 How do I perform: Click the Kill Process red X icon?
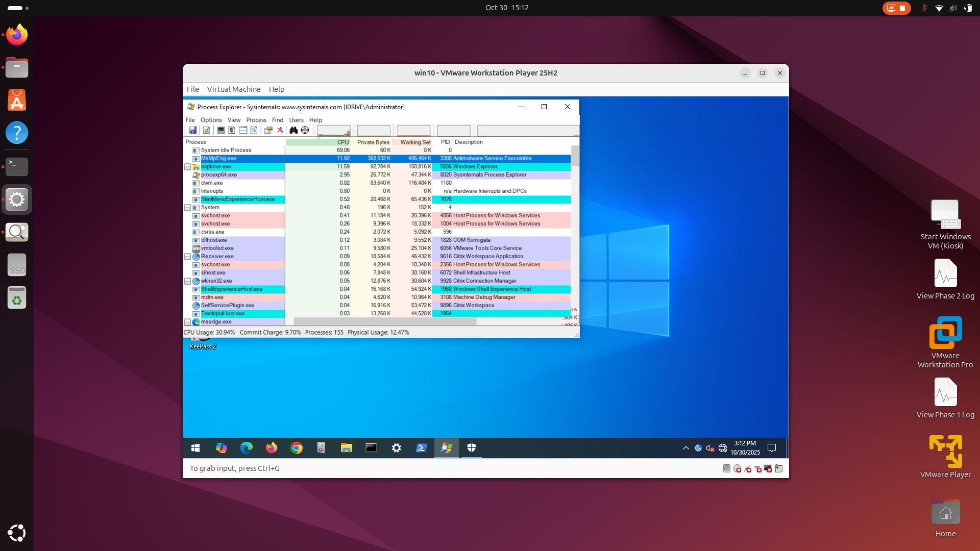280,130
